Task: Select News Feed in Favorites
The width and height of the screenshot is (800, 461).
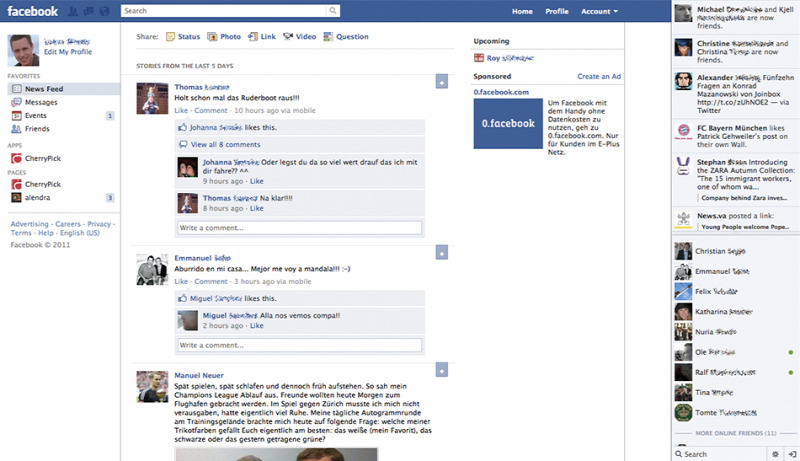Action: pos(64,89)
